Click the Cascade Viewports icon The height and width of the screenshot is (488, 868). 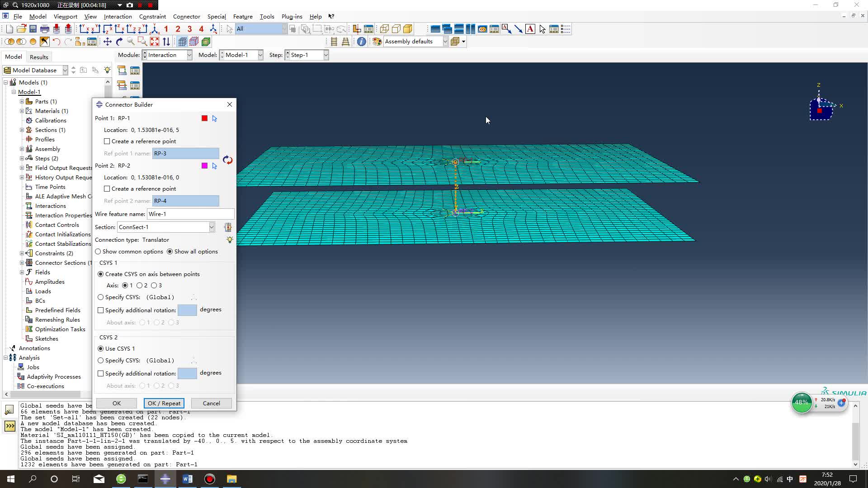(x=447, y=29)
